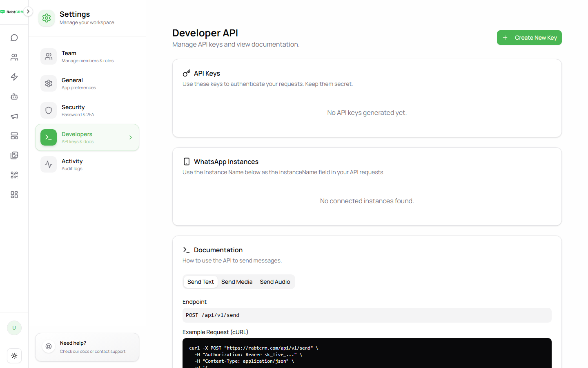
Task: Open the contacts people icon in sidebar
Action: coord(14,57)
